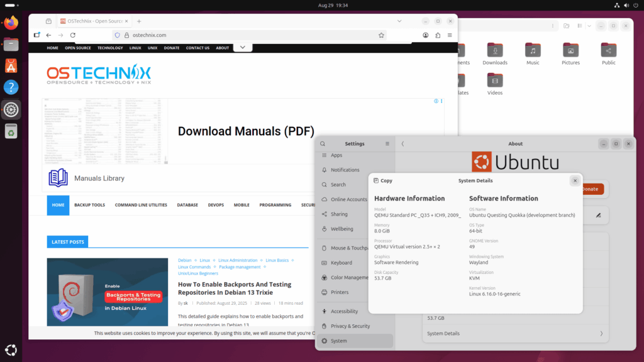644x362 pixels.
Task: Open Files app in the dock
Action: pyautogui.click(x=11, y=45)
